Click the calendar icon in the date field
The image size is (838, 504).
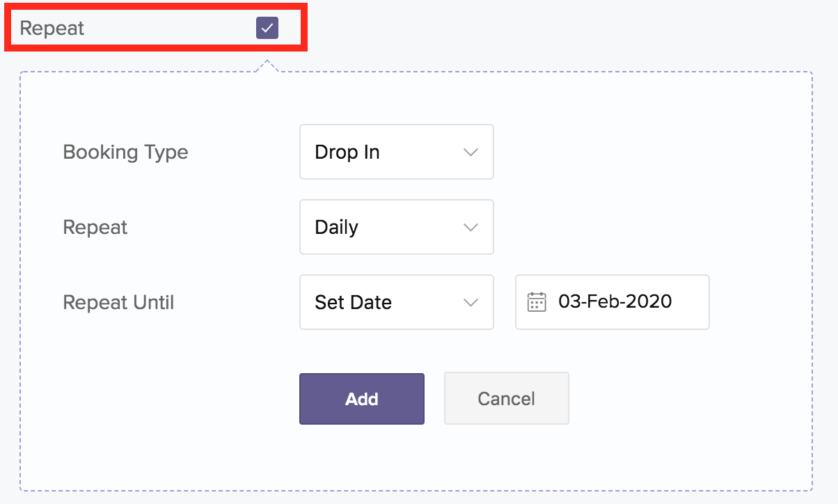[537, 302]
